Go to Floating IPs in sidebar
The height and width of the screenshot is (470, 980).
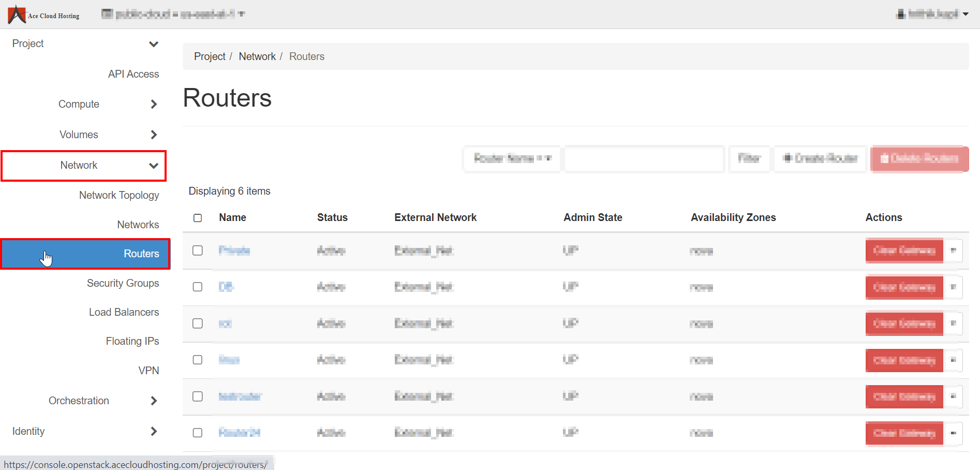pyautogui.click(x=132, y=341)
